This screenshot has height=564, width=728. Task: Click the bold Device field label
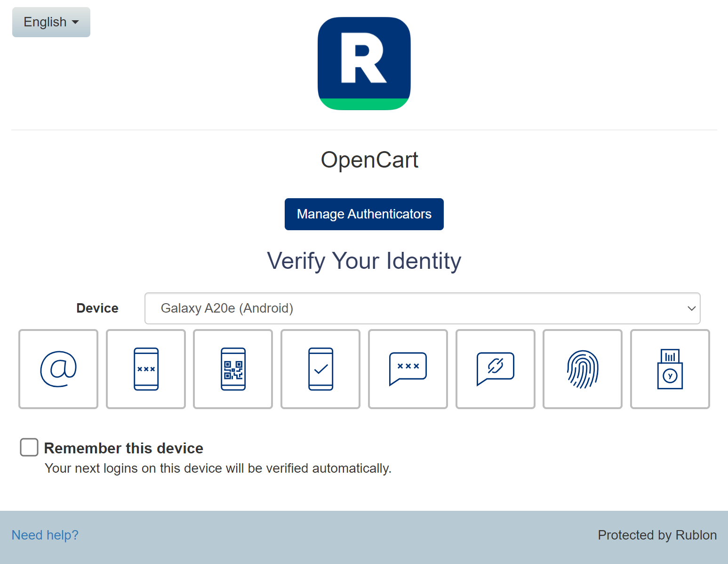coord(97,308)
